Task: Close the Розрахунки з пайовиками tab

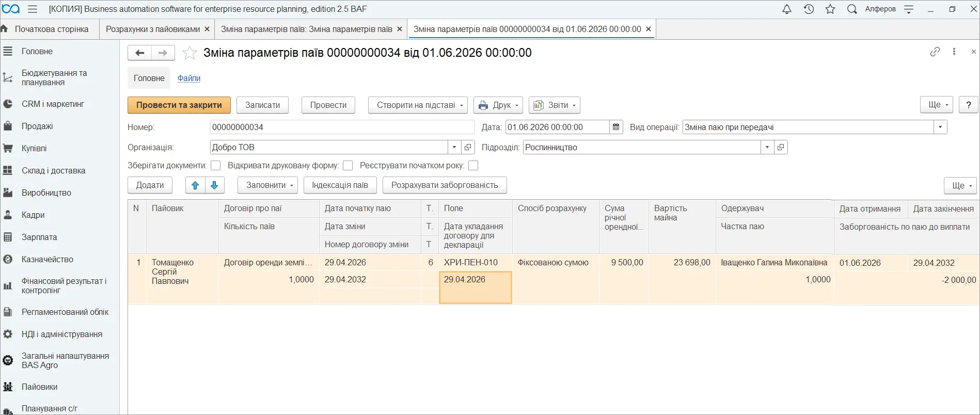Action: (207, 29)
